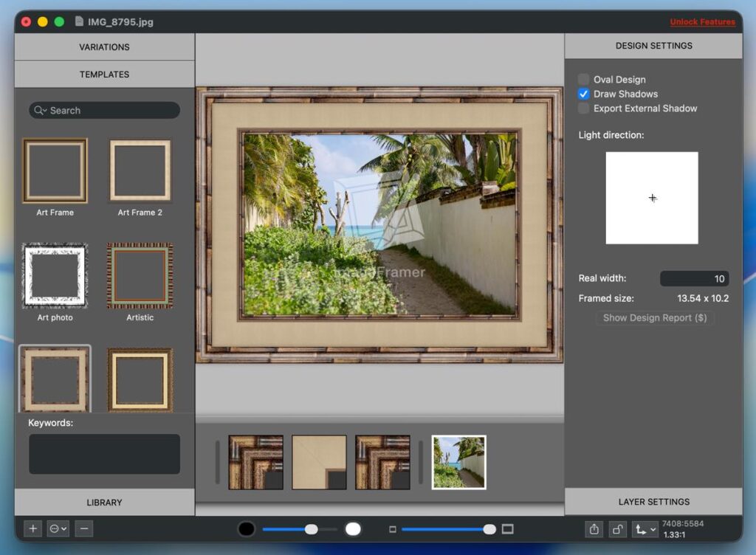The height and width of the screenshot is (555, 756).
Task: Open the Variations tab
Action: coord(104,47)
